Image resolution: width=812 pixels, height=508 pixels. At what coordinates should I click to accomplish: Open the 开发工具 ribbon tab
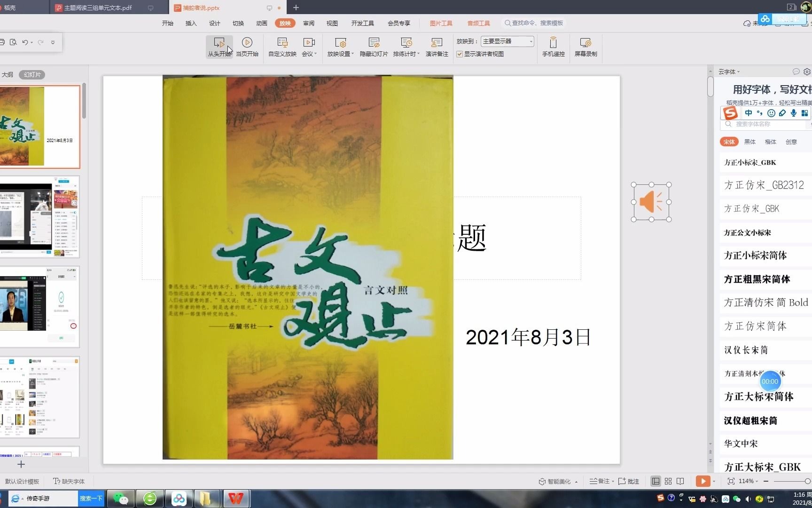363,23
